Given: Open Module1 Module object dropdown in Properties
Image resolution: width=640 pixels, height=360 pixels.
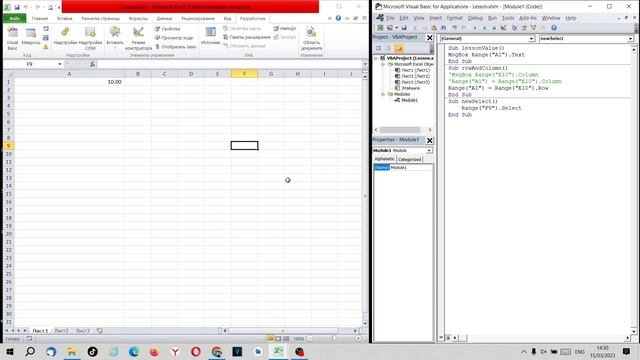Looking at the screenshot, I should coord(429,151).
